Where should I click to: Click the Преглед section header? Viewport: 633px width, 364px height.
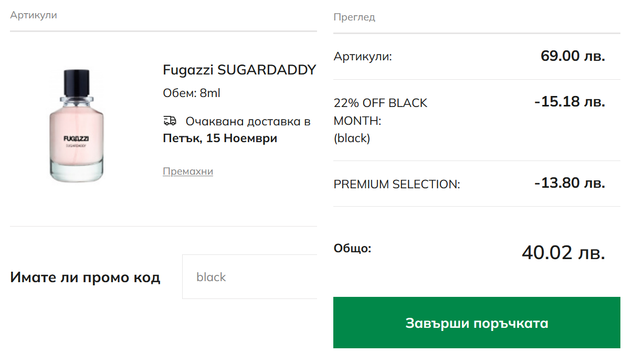click(354, 17)
